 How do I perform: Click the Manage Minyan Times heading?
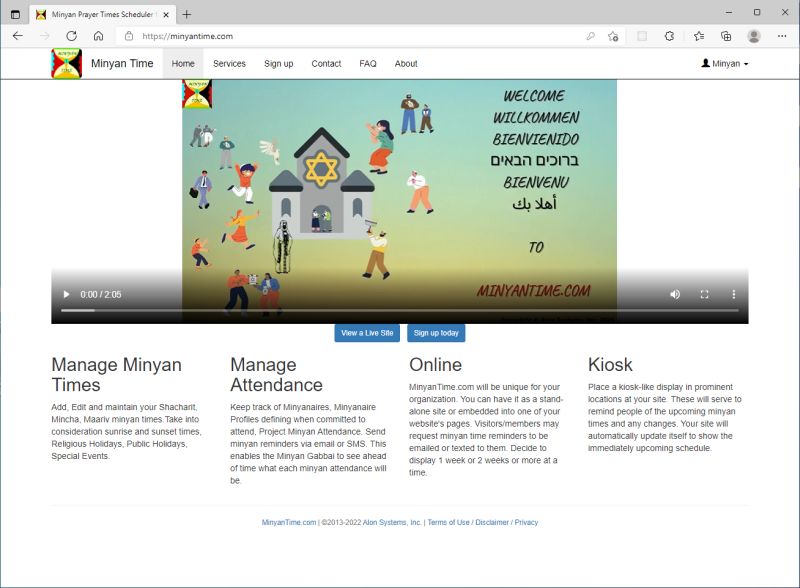coord(116,375)
